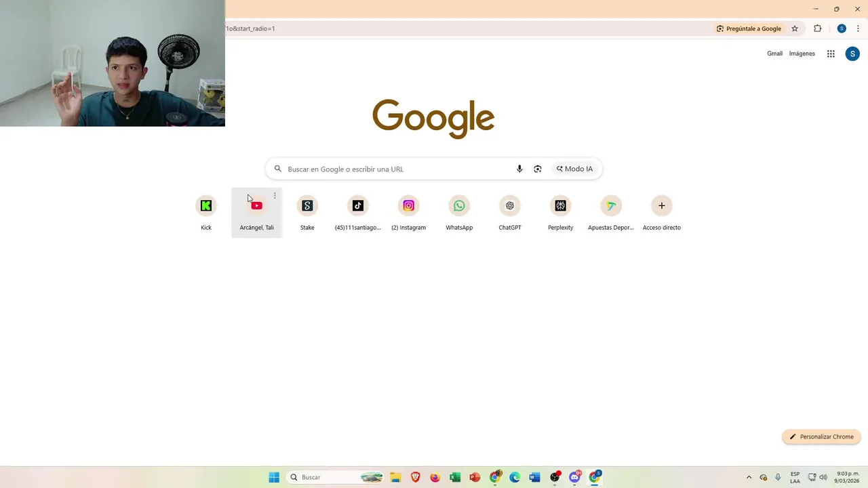Open the Instagram shortcut
This screenshot has width=868, height=488.
tap(408, 213)
